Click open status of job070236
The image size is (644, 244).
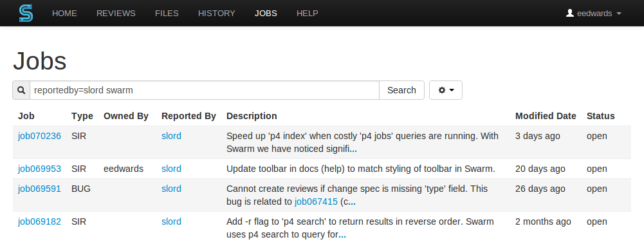tap(597, 136)
